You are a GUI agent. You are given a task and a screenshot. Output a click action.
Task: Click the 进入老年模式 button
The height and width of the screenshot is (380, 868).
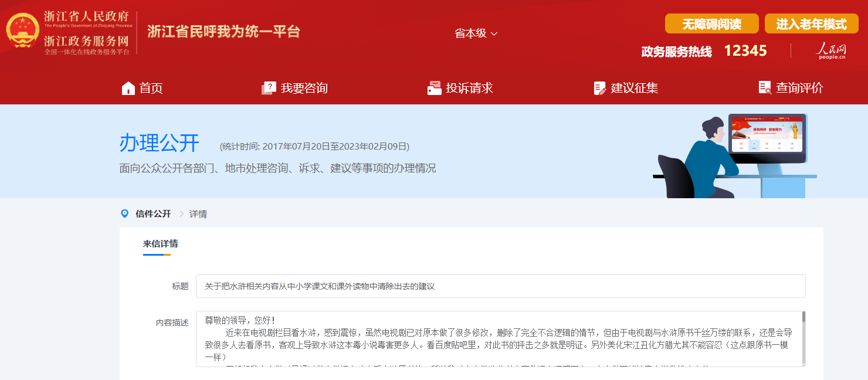point(811,24)
